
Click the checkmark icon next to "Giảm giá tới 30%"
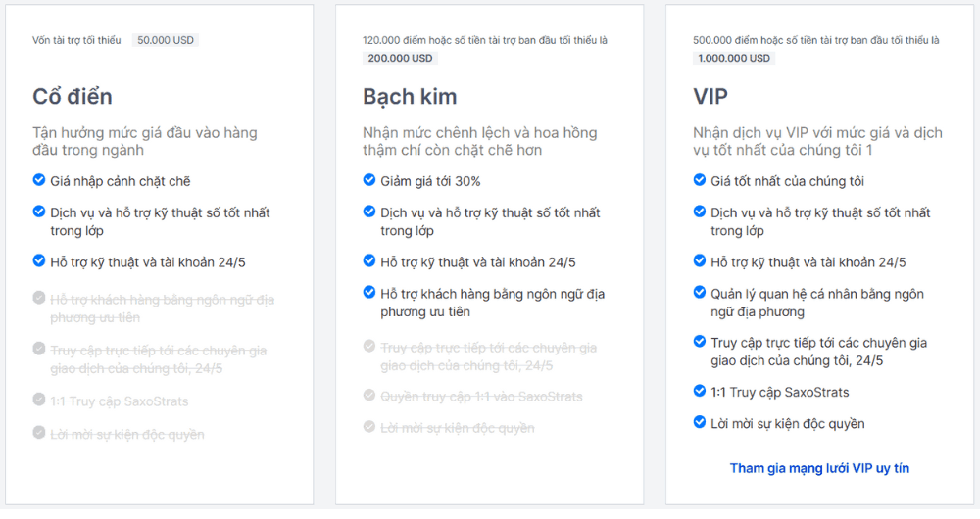pos(369,180)
